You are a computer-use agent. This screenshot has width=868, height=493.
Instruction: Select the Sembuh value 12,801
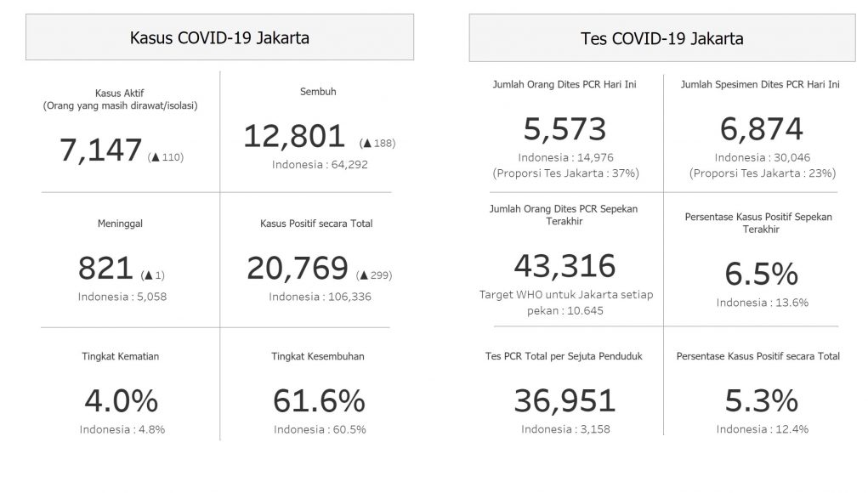tap(294, 136)
